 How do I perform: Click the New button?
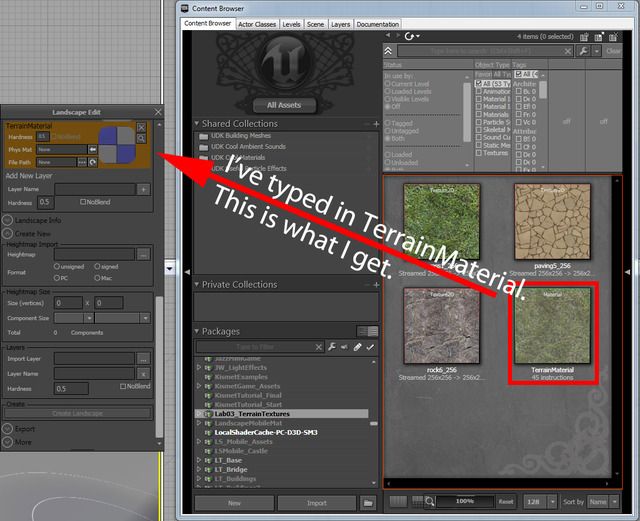pyautogui.click(x=234, y=503)
